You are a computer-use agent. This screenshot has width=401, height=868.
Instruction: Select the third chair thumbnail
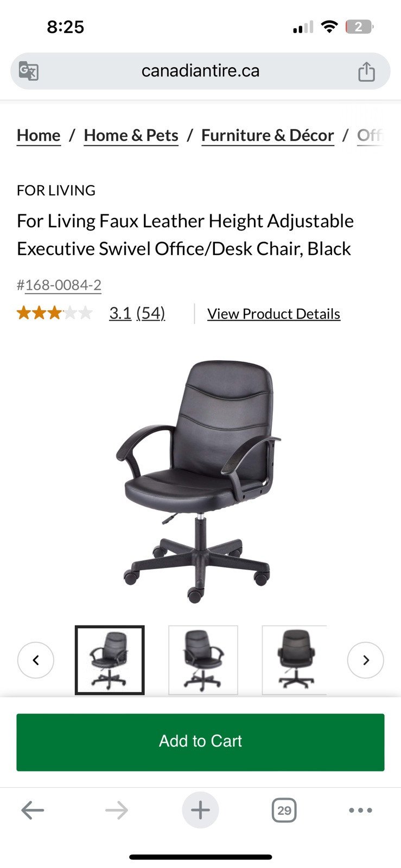click(295, 660)
